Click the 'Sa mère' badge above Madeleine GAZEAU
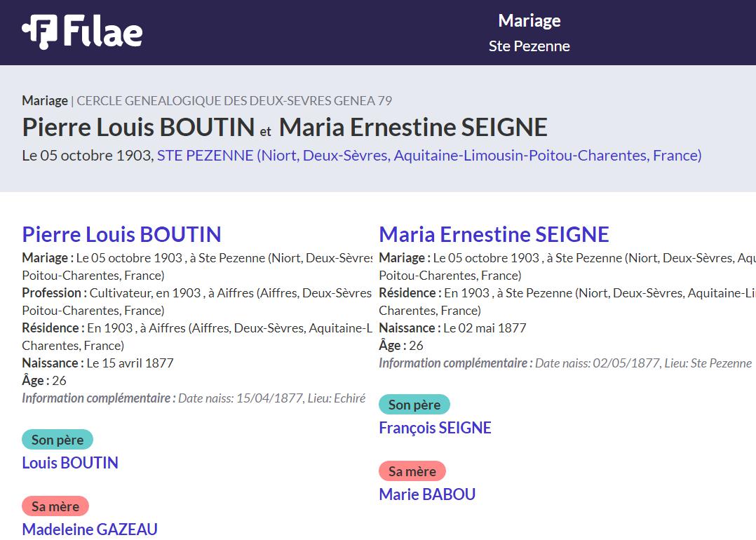The image size is (756, 540). click(x=55, y=506)
